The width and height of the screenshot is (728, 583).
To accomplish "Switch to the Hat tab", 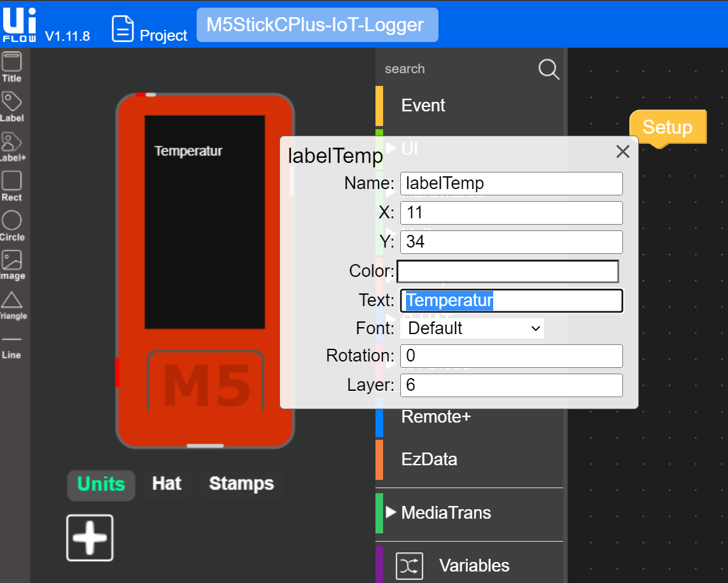I will tap(167, 484).
